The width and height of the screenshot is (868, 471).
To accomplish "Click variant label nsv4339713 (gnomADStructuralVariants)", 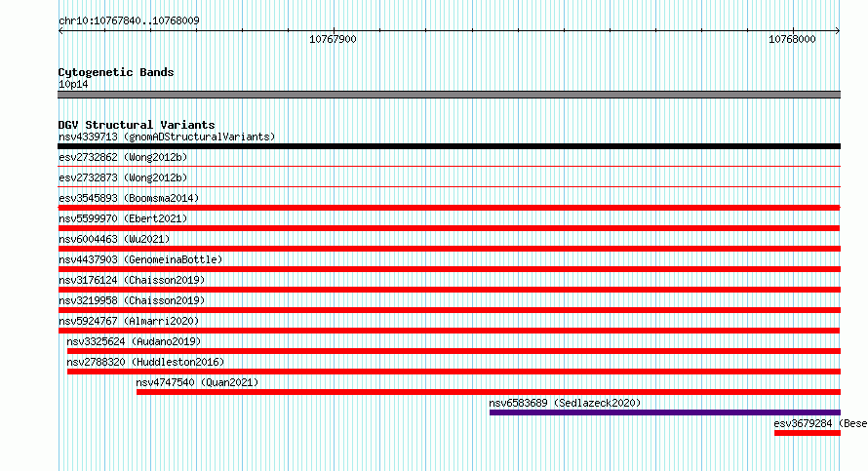I will coord(167,137).
